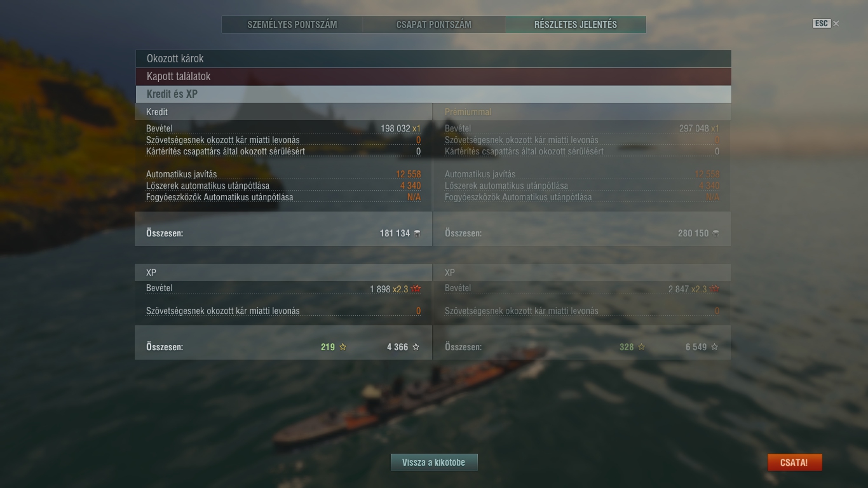This screenshot has height=488, width=868.
Task: Click the credits coin icon beside 181 134
Action: click(x=417, y=233)
